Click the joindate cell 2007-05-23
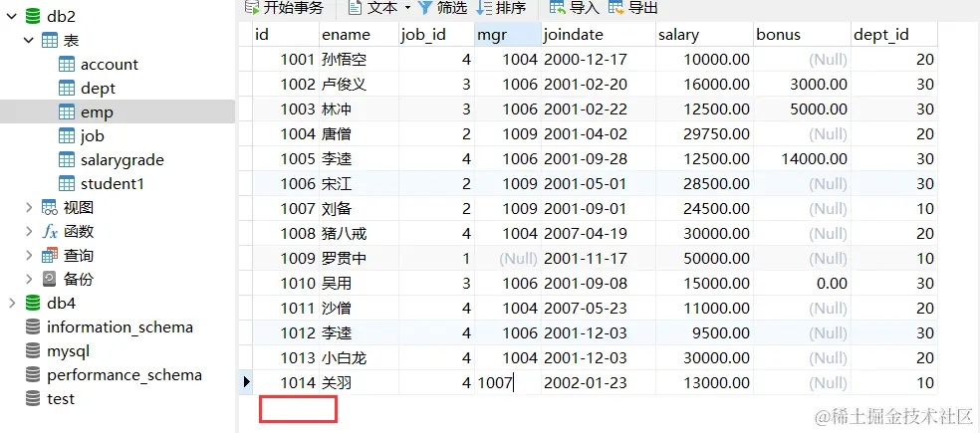The height and width of the screenshot is (433, 980). point(599,308)
